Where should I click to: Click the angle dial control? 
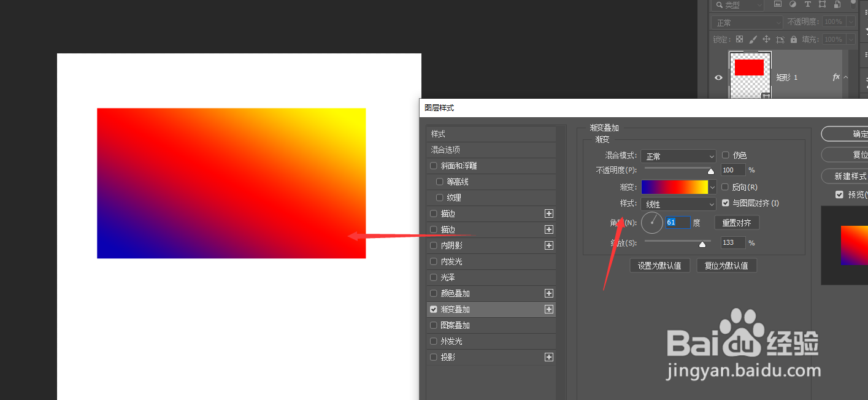pos(652,223)
